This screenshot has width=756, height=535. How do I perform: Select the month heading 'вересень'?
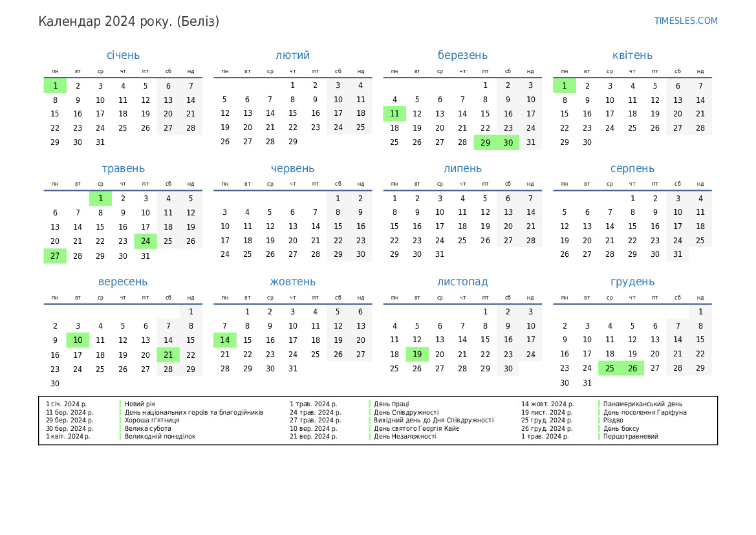click(123, 281)
